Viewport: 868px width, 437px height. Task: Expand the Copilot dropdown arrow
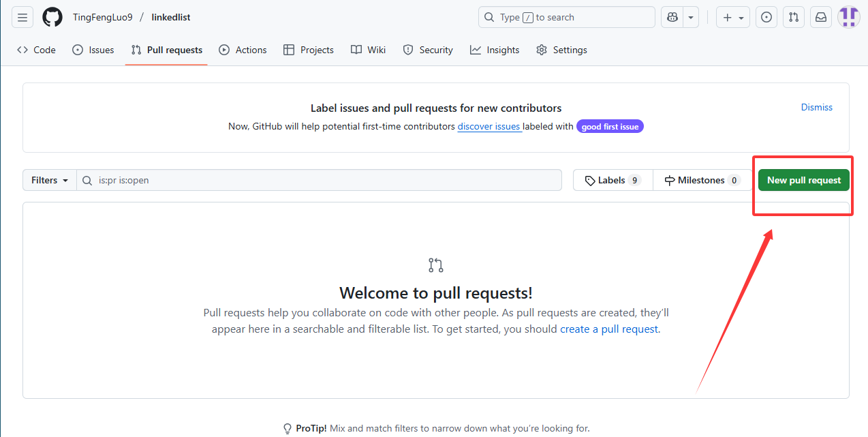pos(692,18)
